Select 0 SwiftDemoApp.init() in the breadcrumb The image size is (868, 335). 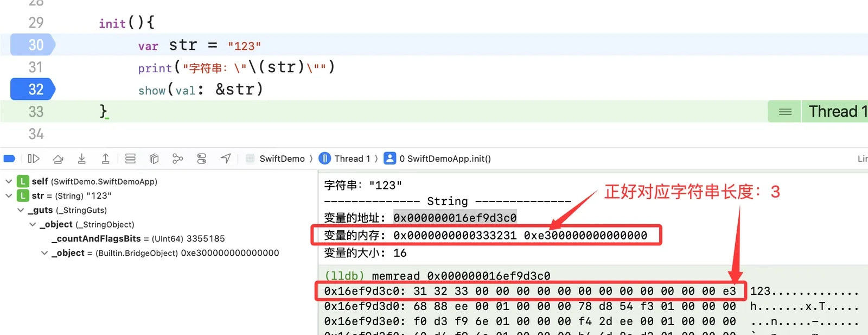pyautogui.click(x=445, y=159)
